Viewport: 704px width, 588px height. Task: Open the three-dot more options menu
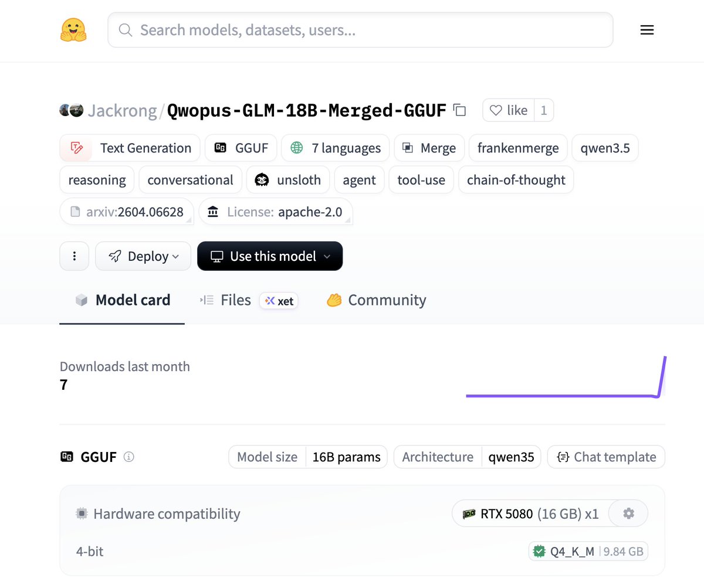pyautogui.click(x=75, y=256)
